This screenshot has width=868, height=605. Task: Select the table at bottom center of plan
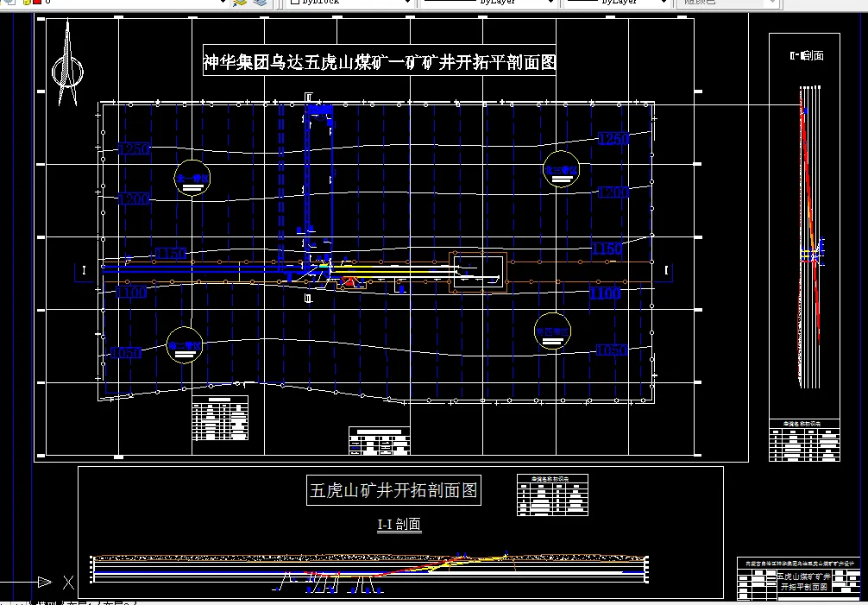click(379, 441)
